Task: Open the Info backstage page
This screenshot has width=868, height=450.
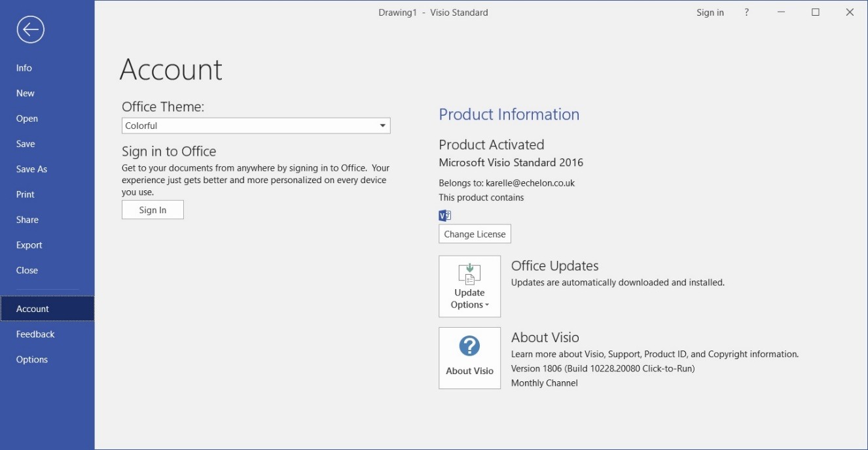Action: pyautogui.click(x=47, y=68)
